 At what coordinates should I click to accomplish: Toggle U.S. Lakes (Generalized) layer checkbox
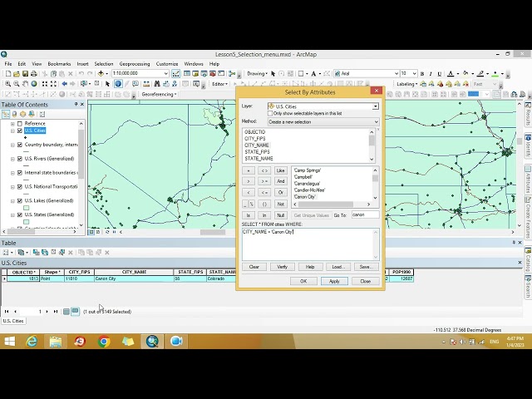[x=20, y=201]
